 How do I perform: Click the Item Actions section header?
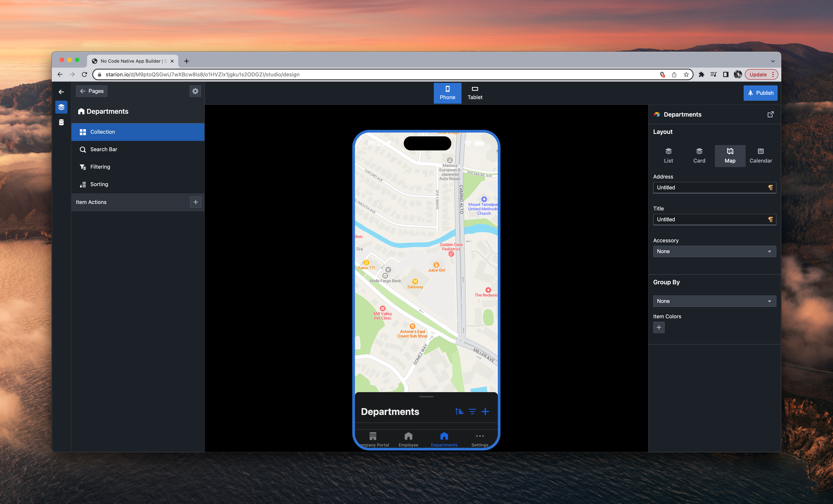click(x=138, y=202)
